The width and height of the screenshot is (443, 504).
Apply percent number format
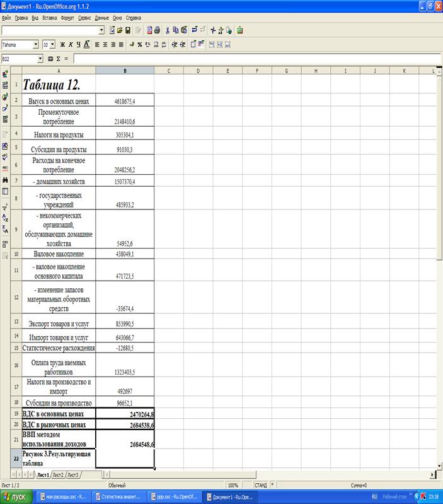[140, 45]
